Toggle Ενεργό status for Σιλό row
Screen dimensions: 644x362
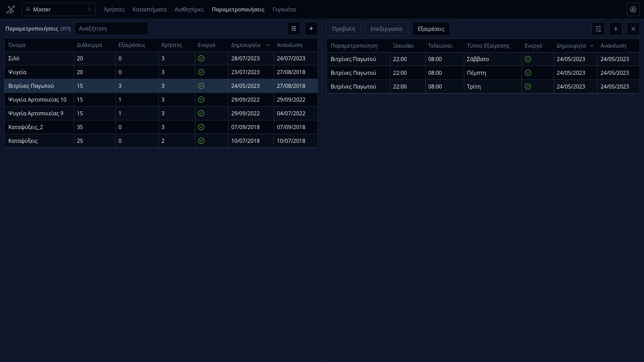[x=201, y=58]
